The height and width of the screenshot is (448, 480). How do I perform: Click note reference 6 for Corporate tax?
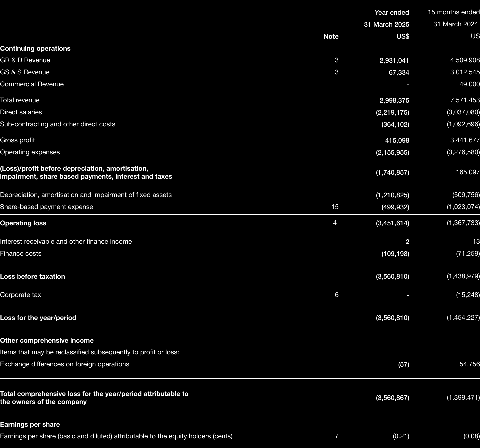click(337, 295)
